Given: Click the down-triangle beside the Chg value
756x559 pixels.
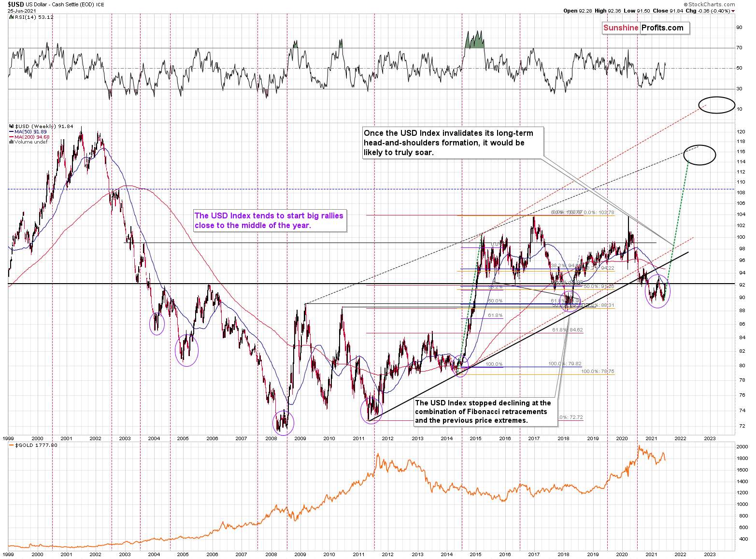Looking at the screenshot, I should pos(733,11).
